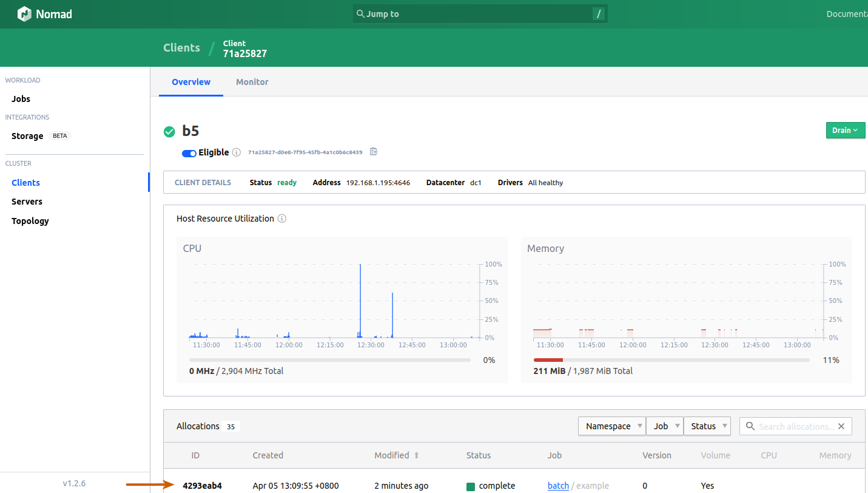Click the Search allocations input field

pos(795,426)
